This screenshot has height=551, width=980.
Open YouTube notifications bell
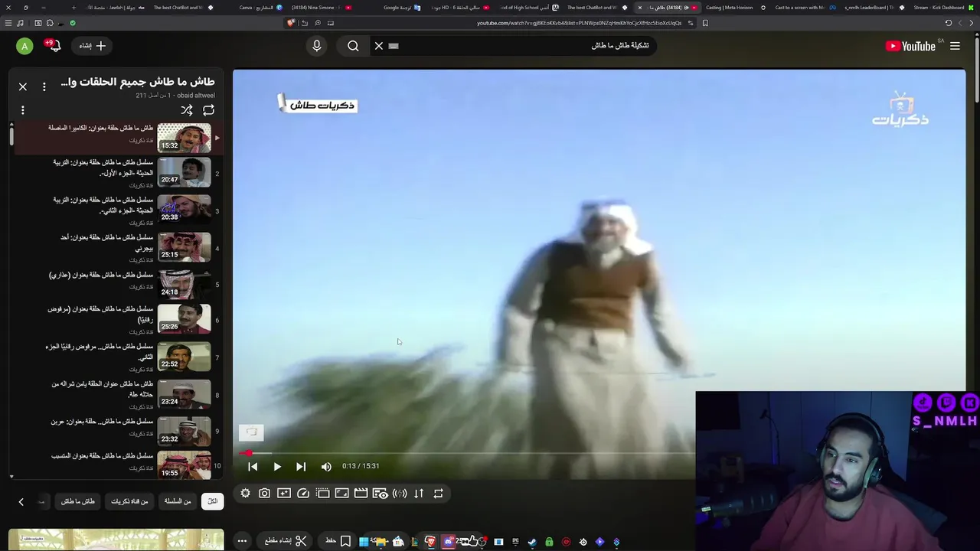tap(54, 46)
